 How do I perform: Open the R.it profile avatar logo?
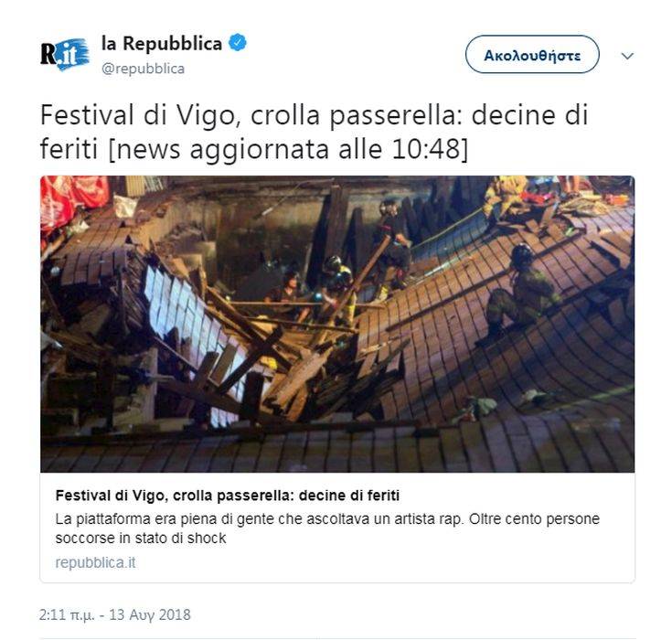[65, 55]
